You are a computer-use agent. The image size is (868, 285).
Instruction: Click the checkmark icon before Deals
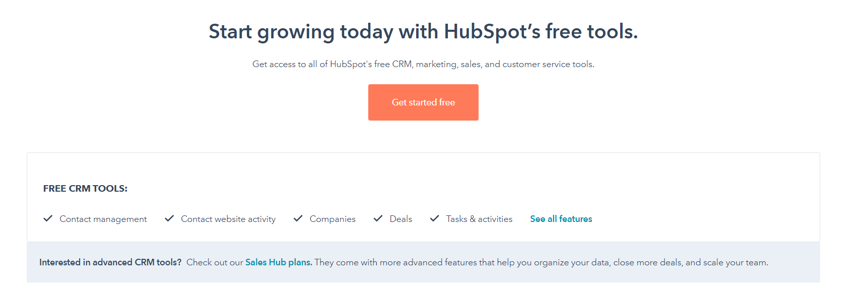coord(378,218)
